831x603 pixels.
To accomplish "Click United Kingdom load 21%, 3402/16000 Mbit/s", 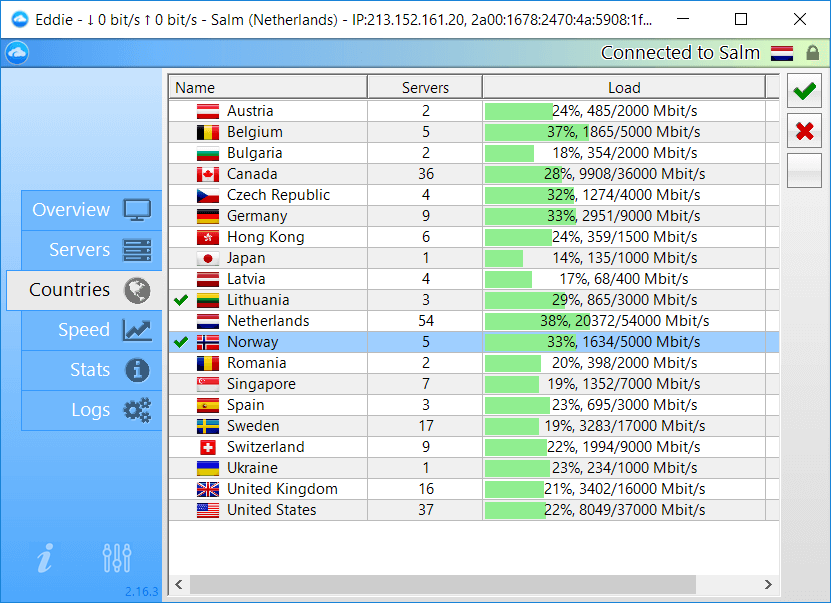I will point(624,489).
